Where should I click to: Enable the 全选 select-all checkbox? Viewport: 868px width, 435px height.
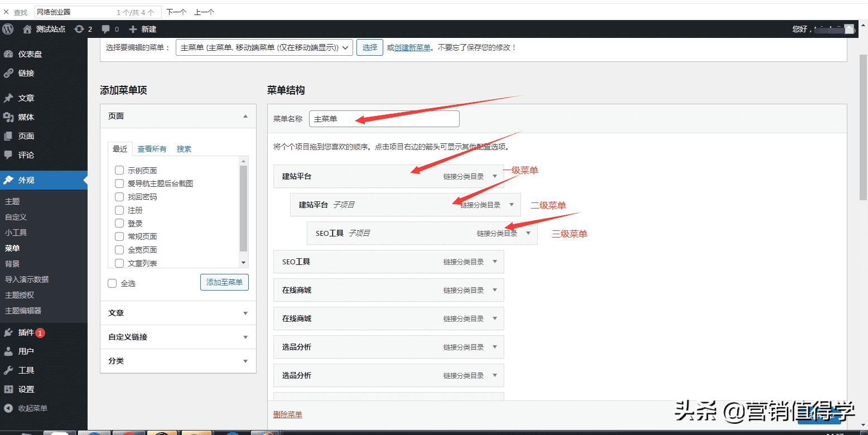pyautogui.click(x=112, y=283)
